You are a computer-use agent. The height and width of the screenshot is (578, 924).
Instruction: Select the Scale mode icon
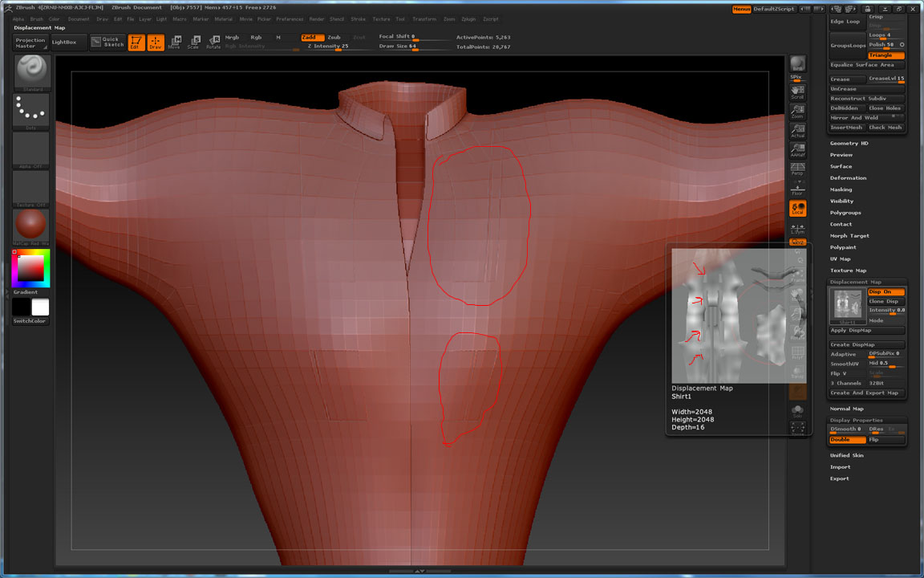point(193,42)
